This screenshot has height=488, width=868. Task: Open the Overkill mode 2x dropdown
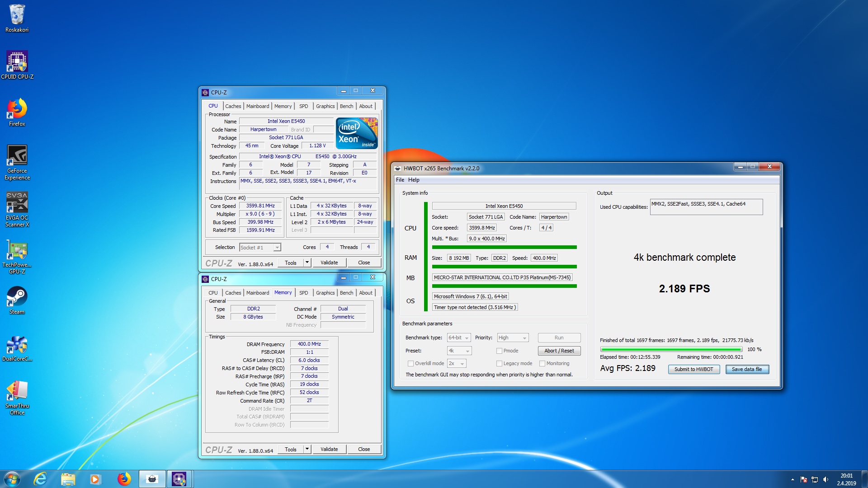pyautogui.click(x=456, y=363)
